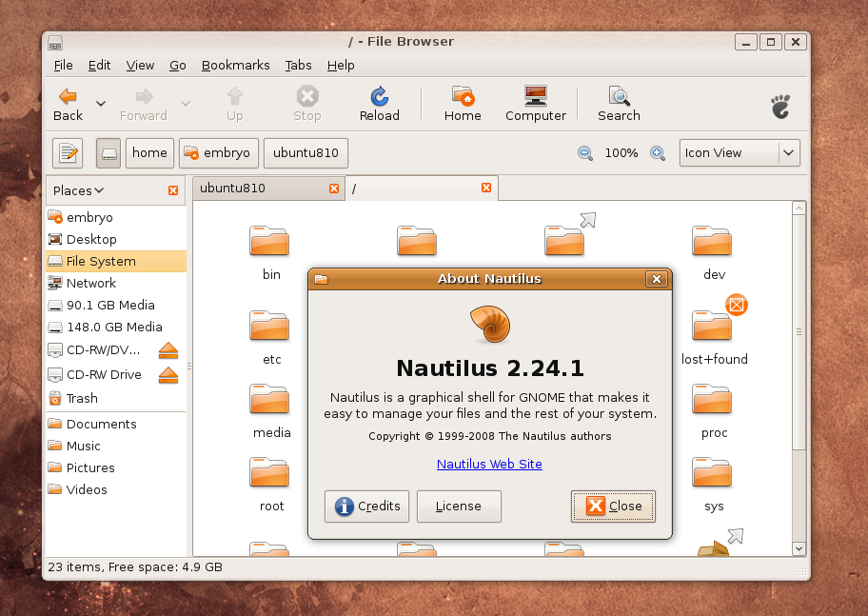Select embryo in Places sidebar
Screen dimensions: 868x616
(x=116, y=217)
